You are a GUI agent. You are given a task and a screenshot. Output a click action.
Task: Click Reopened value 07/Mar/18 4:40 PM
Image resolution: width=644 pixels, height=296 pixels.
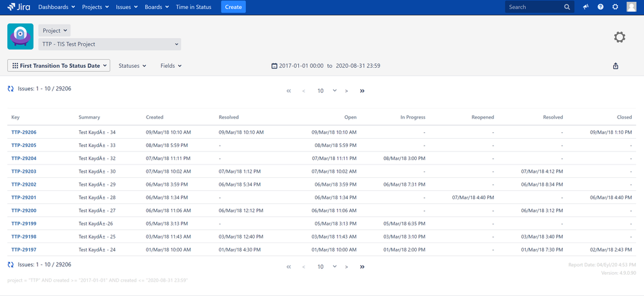(x=473, y=197)
